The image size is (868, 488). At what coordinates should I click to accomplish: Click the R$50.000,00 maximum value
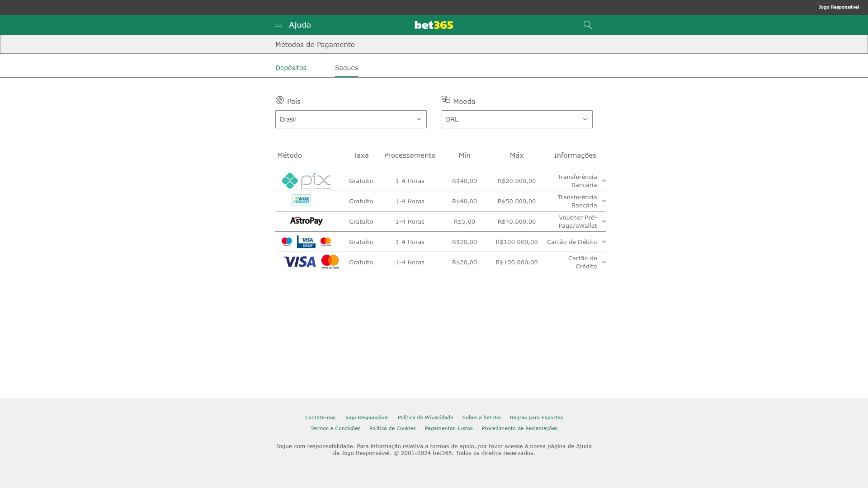coord(517,201)
